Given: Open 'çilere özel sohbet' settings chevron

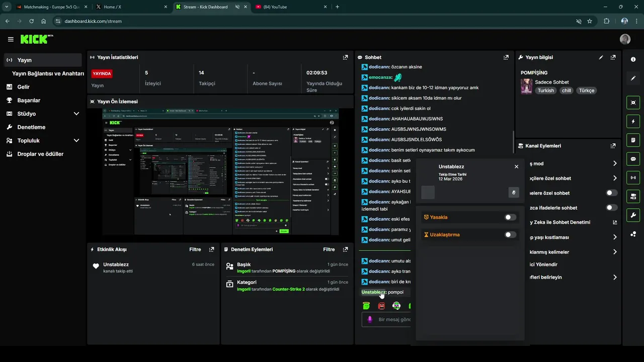Looking at the screenshot, I should pos(615,178).
